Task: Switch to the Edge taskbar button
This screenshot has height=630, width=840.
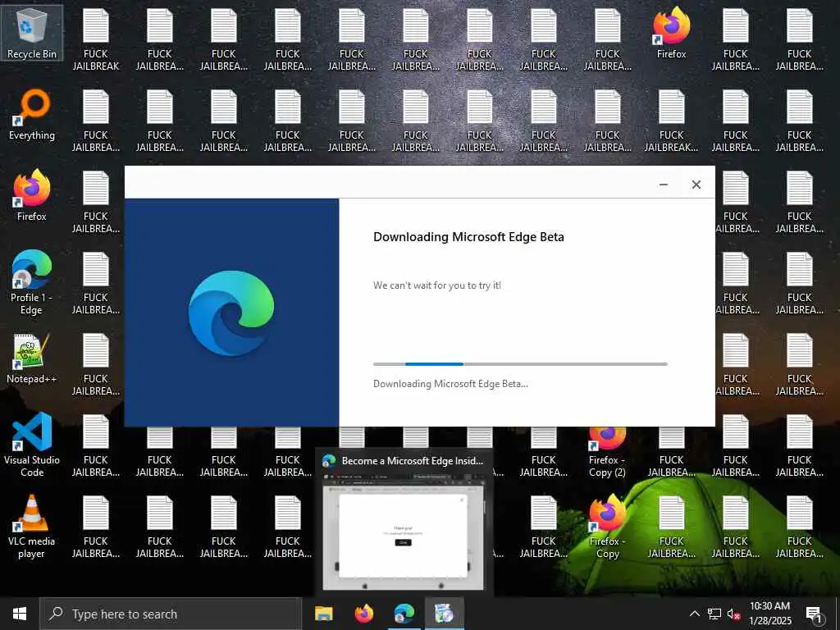Action: click(x=404, y=614)
